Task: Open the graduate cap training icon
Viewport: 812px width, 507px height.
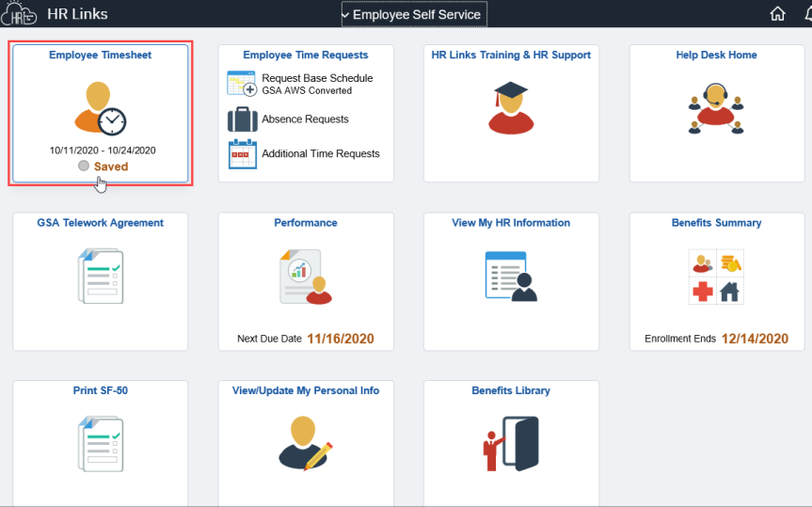Action: (x=511, y=108)
